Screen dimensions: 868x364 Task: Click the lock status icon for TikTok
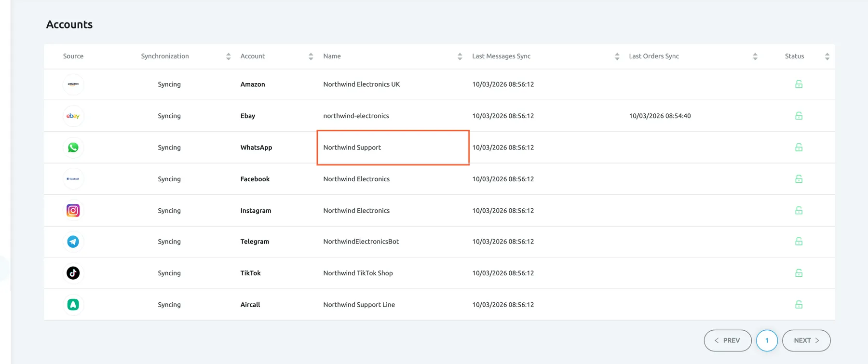point(799,273)
